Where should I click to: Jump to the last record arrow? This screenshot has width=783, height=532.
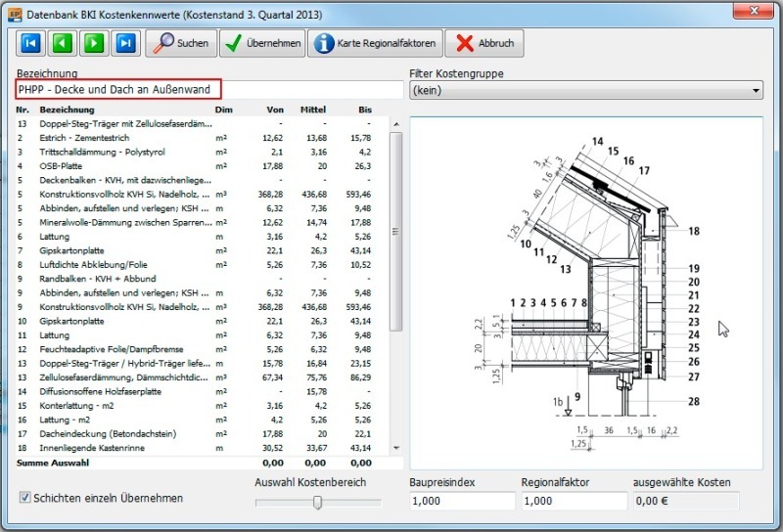coord(124,43)
